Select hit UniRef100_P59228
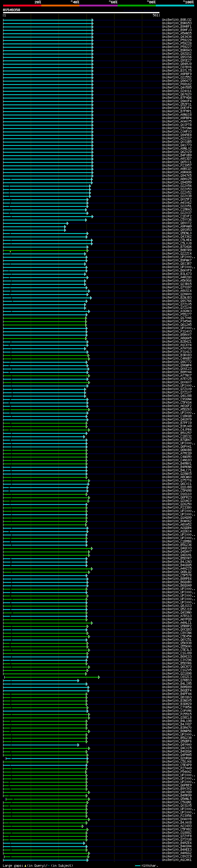 pyautogui.click(x=177, y=43)
